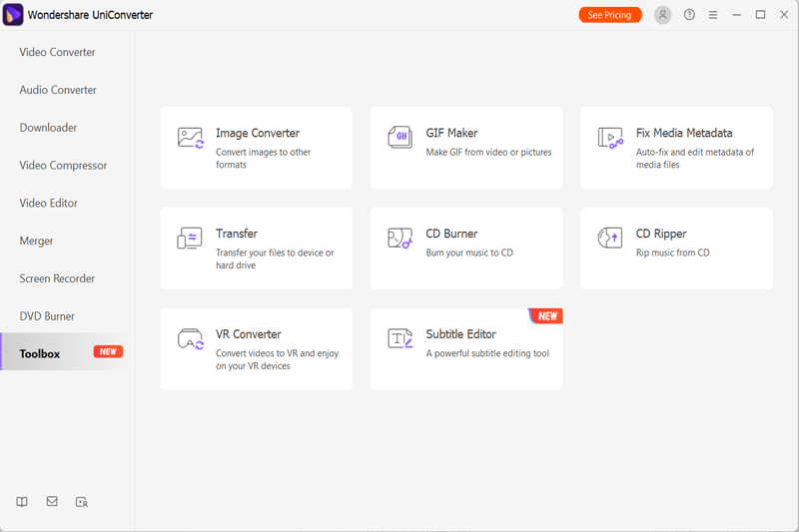
Task: Click the Wondershare UniConverter logo
Action: point(13,15)
